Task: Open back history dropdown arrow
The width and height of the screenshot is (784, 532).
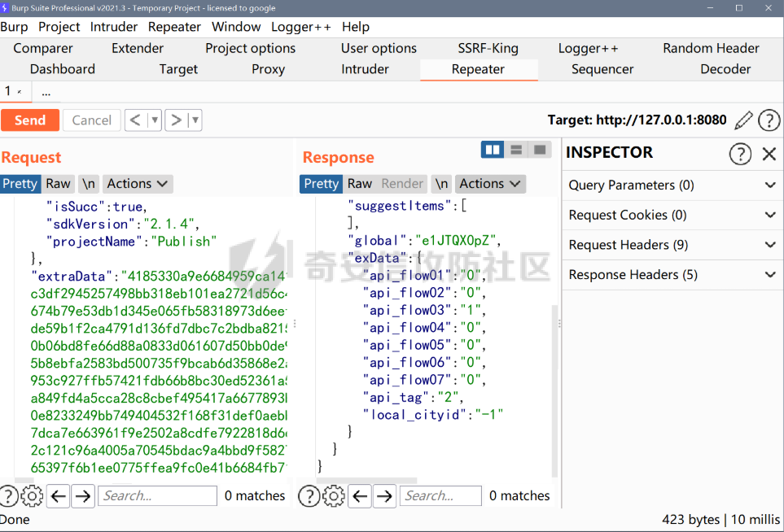Action: (155, 120)
